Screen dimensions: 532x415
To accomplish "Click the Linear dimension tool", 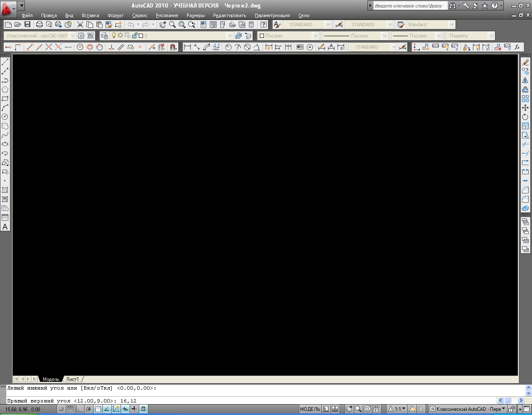I will click(187, 47).
